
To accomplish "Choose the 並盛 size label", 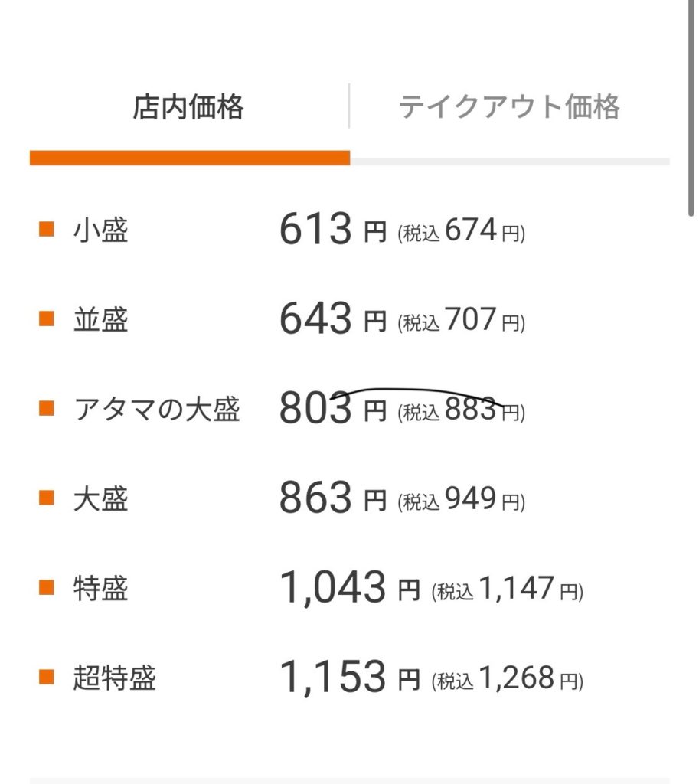I will coord(101,319).
